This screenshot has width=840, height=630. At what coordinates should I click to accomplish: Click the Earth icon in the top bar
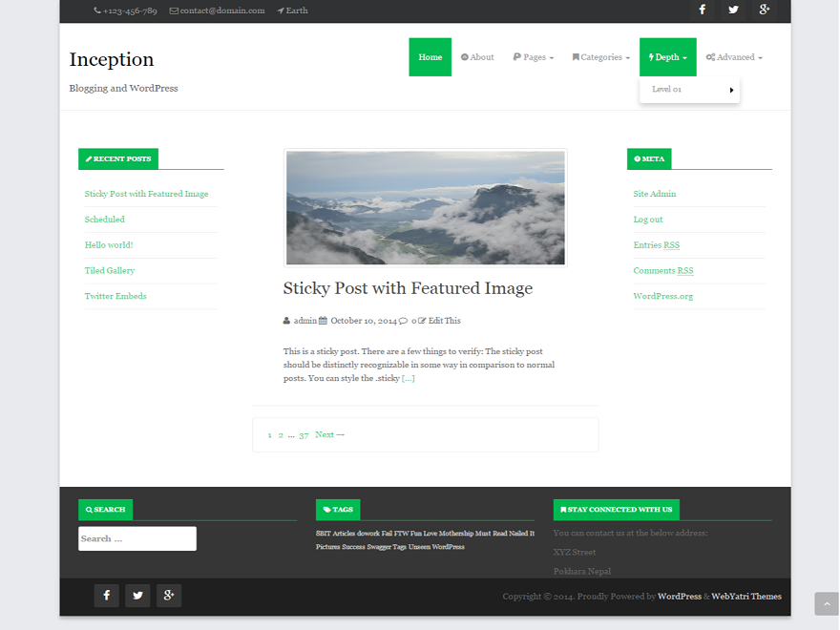pyautogui.click(x=278, y=10)
